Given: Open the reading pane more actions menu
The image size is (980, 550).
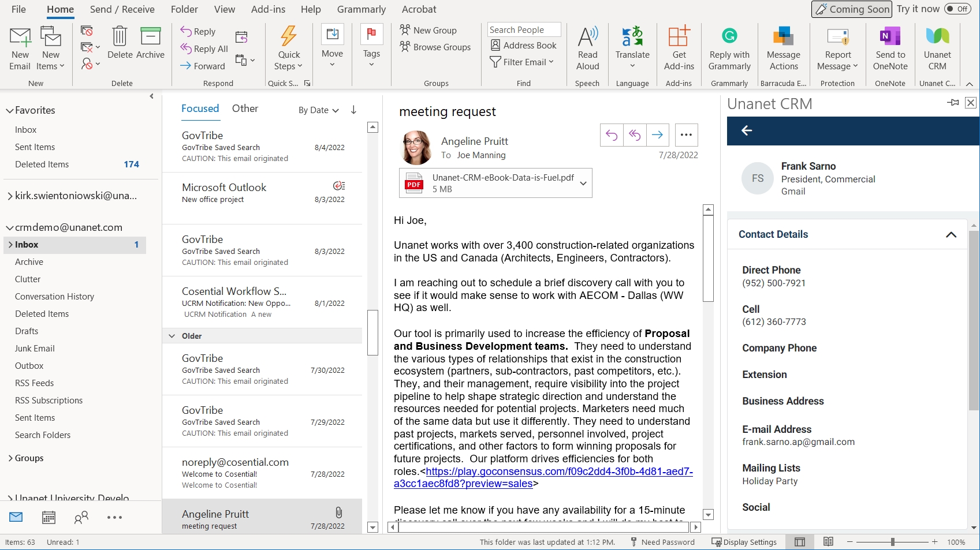Looking at the screenshot, I should [686, 135].
